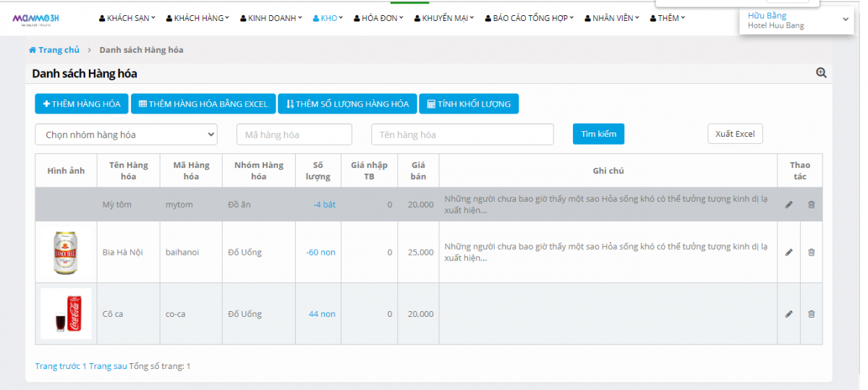Open the Chọn nhóm hàng hóa dropdown

[x=126, y=135]
